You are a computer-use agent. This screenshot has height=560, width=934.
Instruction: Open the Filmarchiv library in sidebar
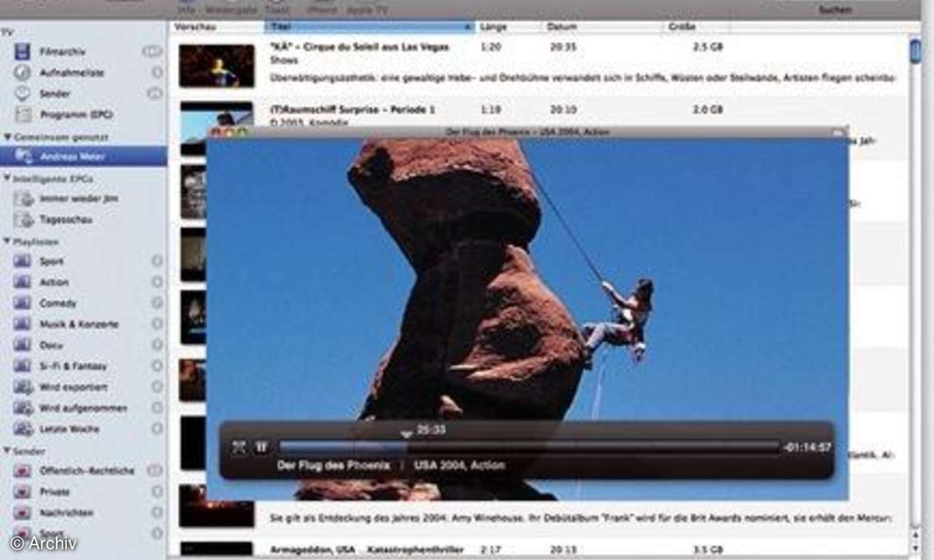click(x=62, y=52)
